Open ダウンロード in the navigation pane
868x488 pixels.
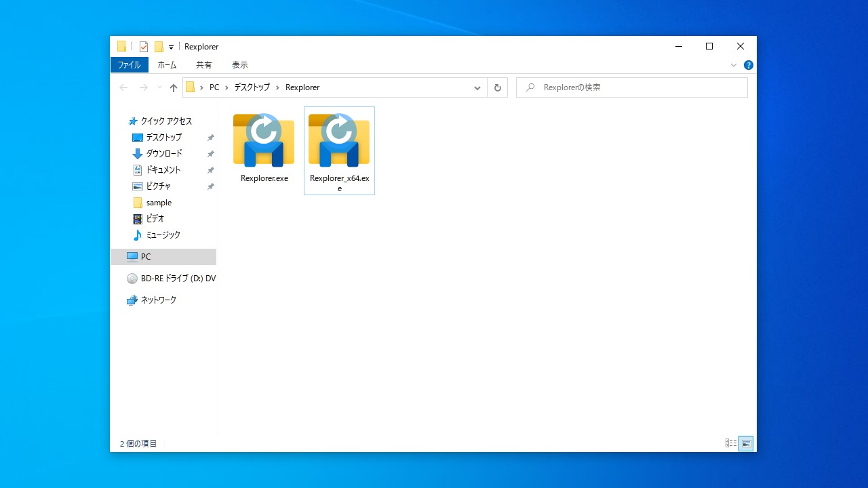164,154
